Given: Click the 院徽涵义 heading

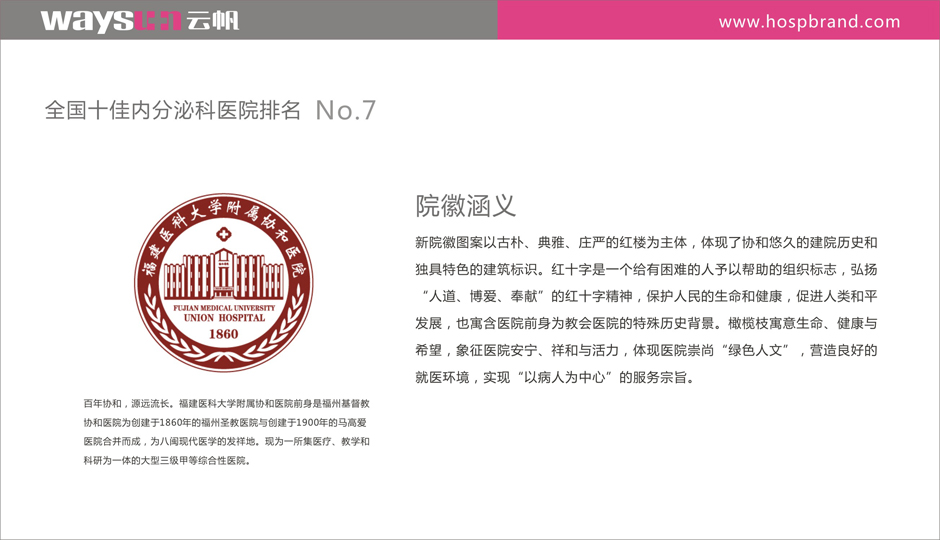Looking at the screenshot, I should click(465, 206).
